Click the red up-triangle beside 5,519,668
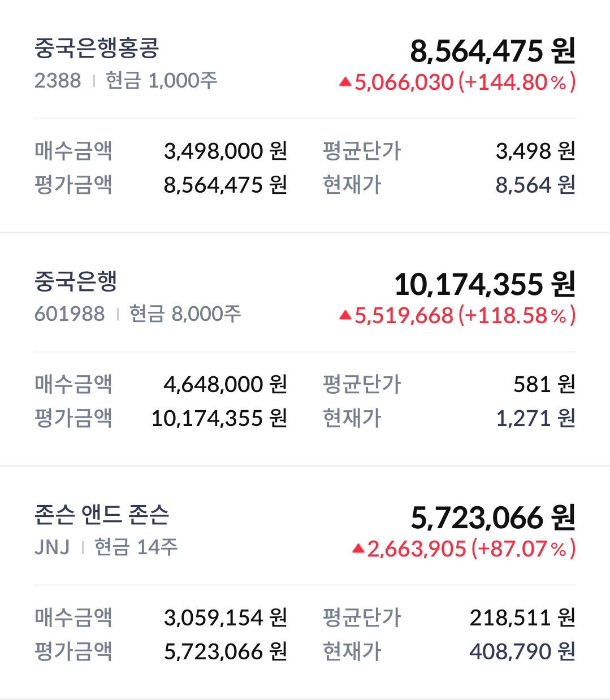 click(345, 316)
